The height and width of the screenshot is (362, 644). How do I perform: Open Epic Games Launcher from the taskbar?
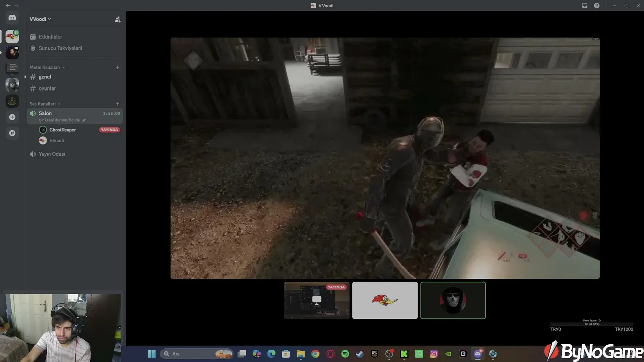[x=374, y=354]
